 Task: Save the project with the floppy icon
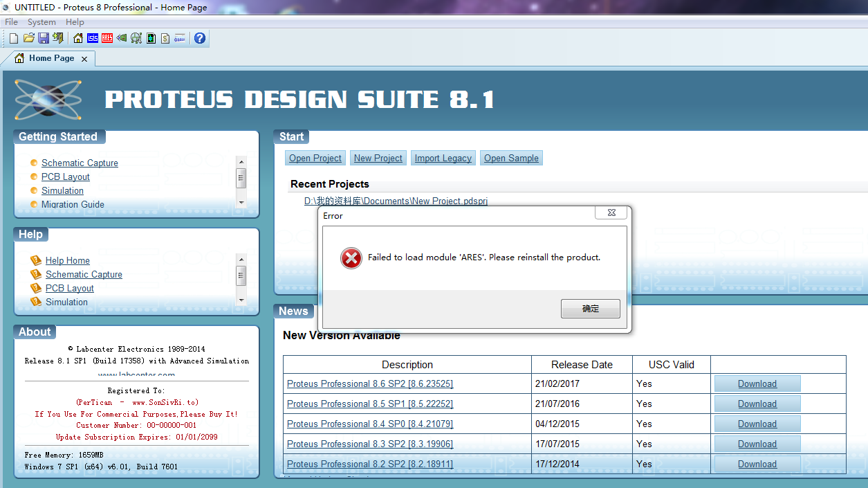pyautogui.click(x=44, y=38)
